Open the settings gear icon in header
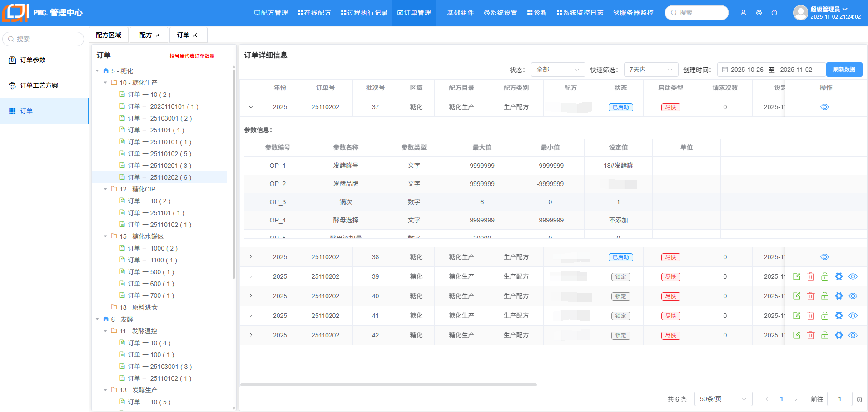Screen dimensions: 868x412 [759, 13]
